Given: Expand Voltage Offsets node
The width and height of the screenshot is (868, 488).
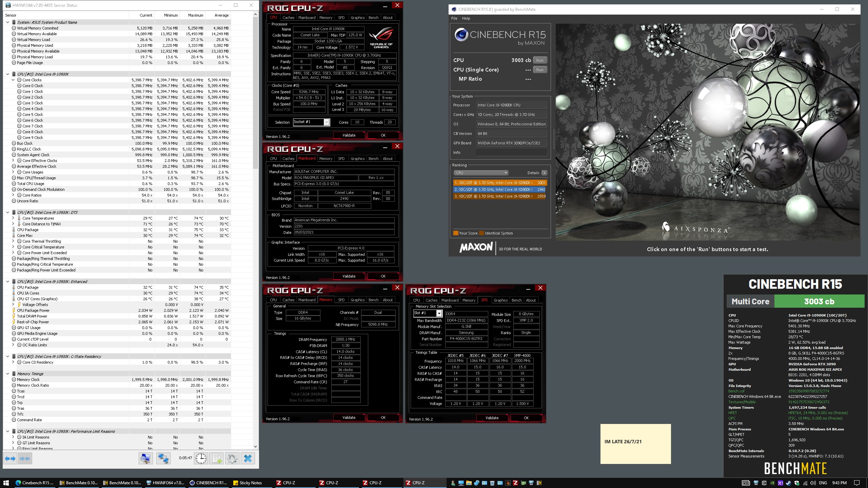Looking at the screenshot, I should 13,305.
